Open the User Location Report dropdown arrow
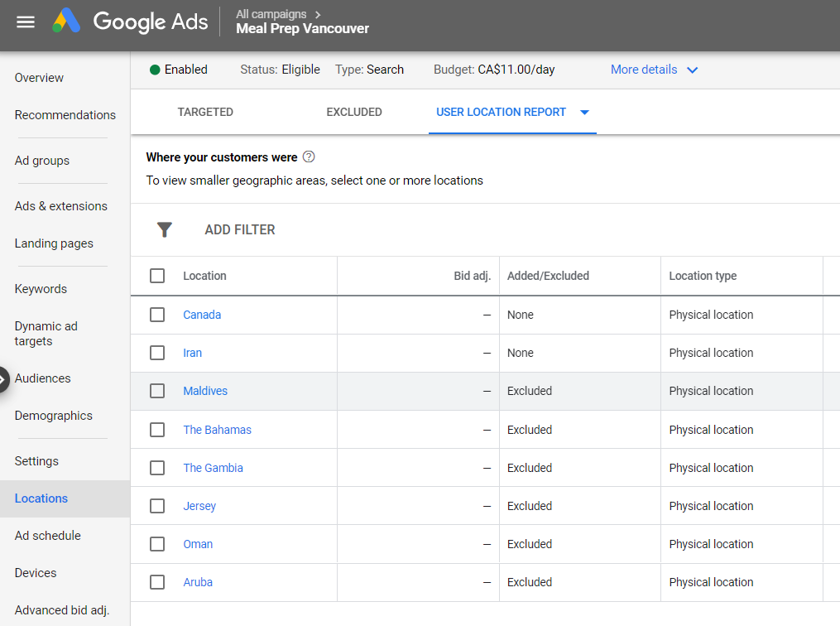 (x=584, y=113)
